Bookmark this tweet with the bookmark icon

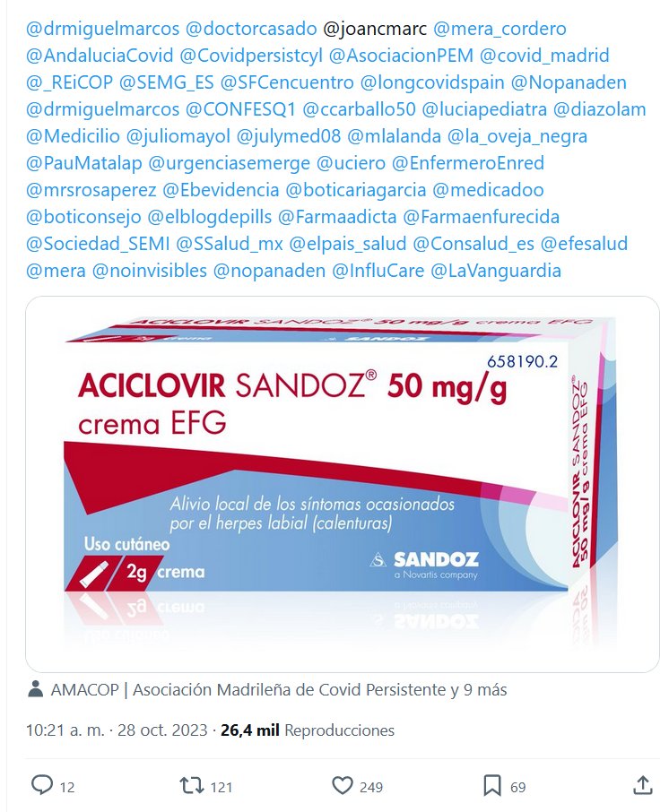[491, 786]
